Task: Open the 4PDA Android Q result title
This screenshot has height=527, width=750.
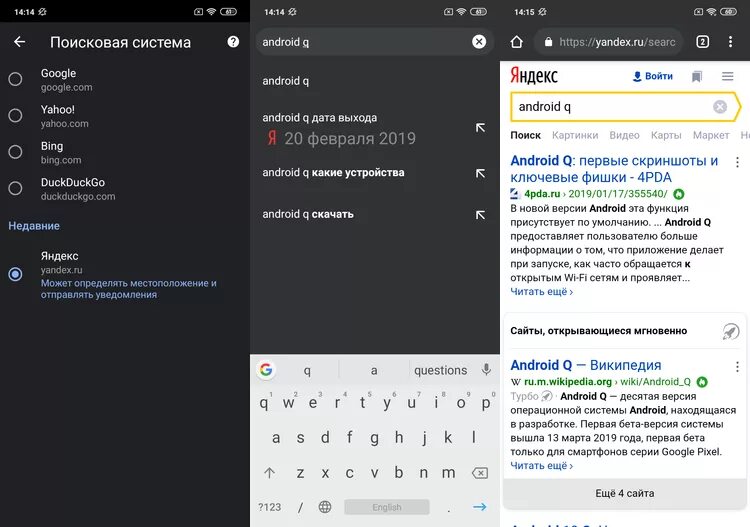Action: (x=614, y=169)
